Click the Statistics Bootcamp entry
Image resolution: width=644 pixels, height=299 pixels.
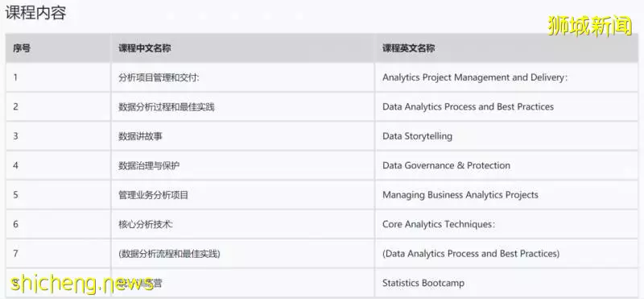tap(423, 283)
